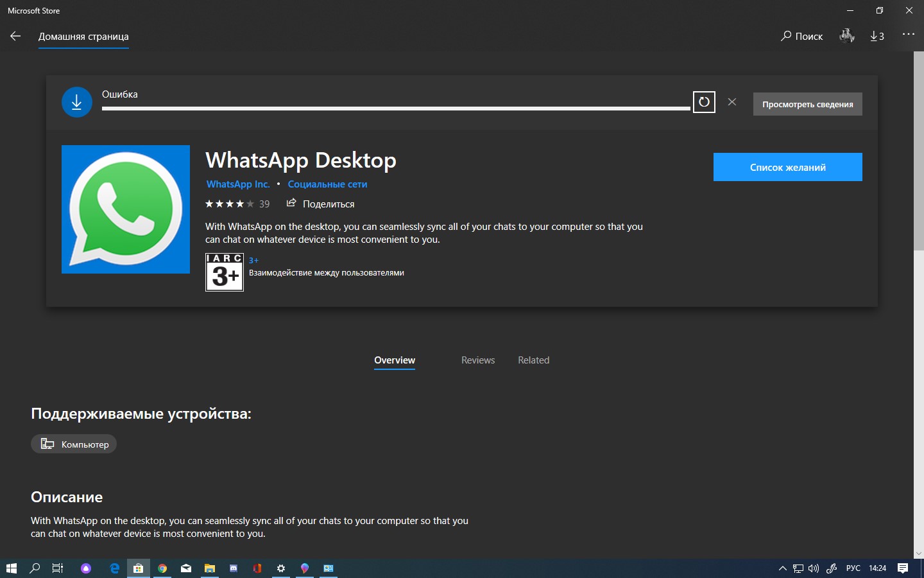Add to wishlist via Список желаний
924x578 pixels.
pyautogui.click(x=787, y=167)
